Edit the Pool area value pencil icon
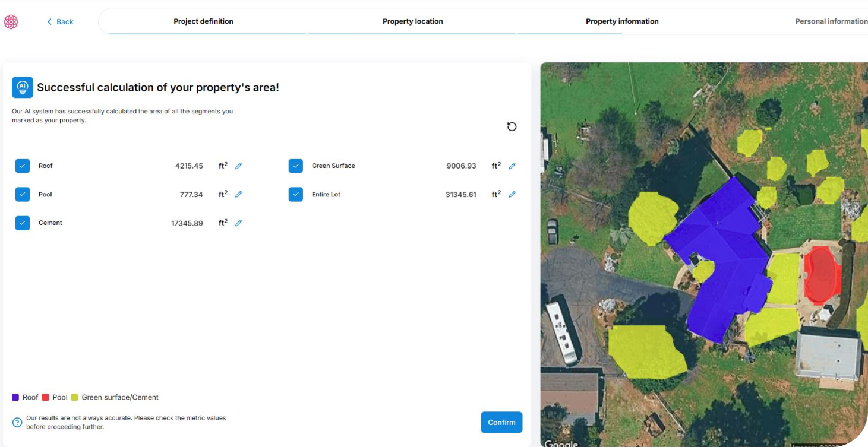The width and height of the screenshot is (868, 447). (x=238, y=195)
